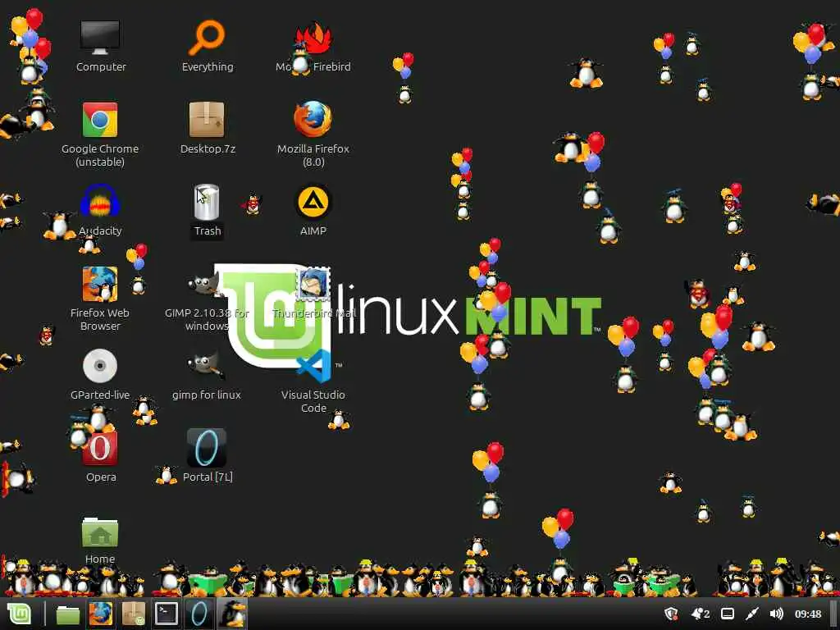Click the 'Desktop.7z' file name label
Viewport: 840px width, 630px height.
(208, 149)
